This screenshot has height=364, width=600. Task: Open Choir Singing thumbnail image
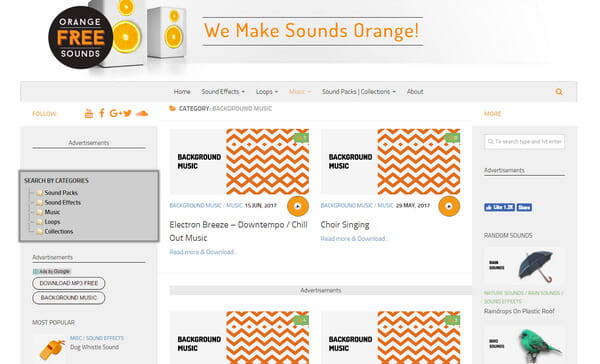(390, 162)
